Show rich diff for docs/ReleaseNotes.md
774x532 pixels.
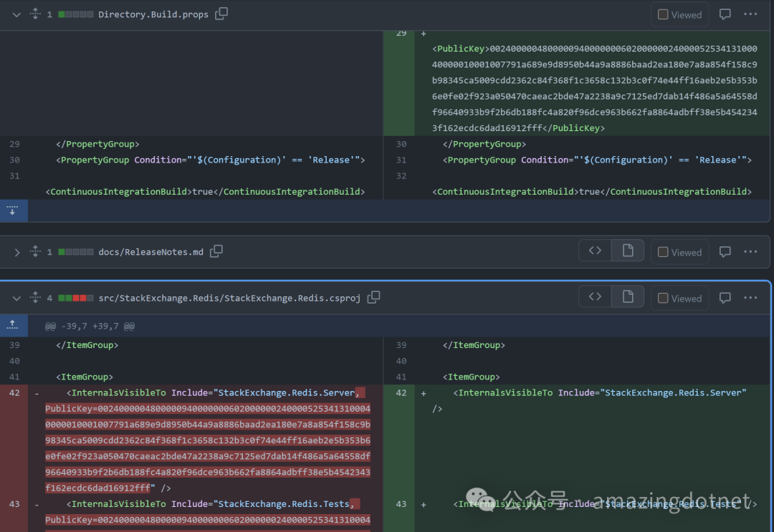pos(627,251)
